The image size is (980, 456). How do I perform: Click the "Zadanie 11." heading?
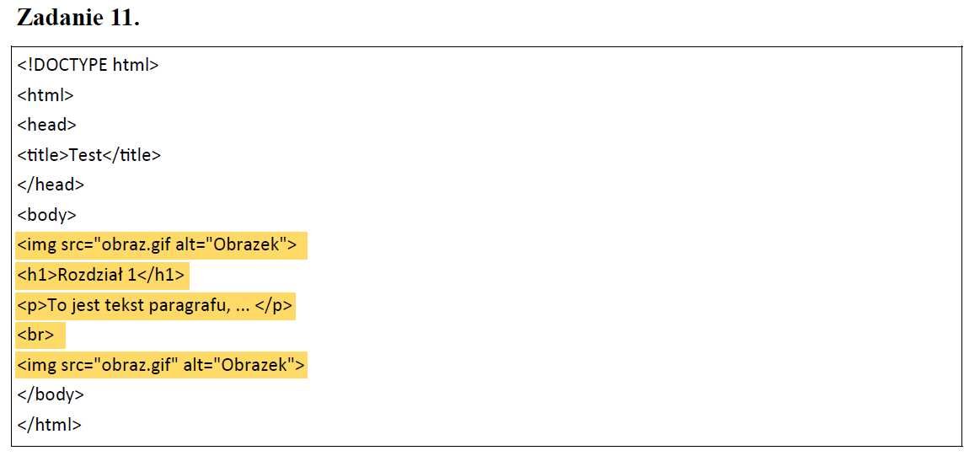[78, 19]
